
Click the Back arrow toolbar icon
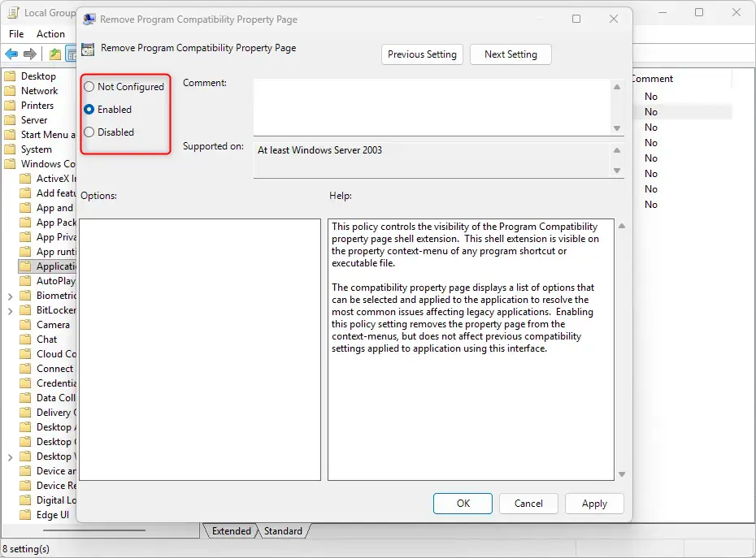[11, 54]
